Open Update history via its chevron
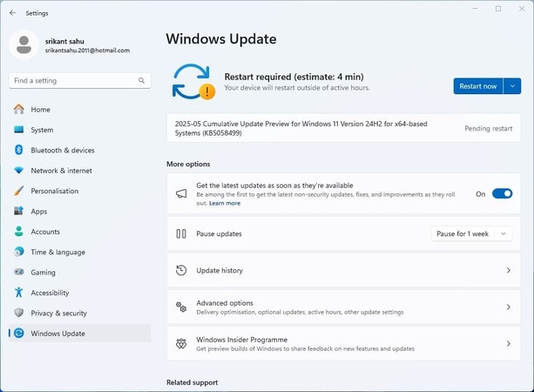 click(509, 270)
